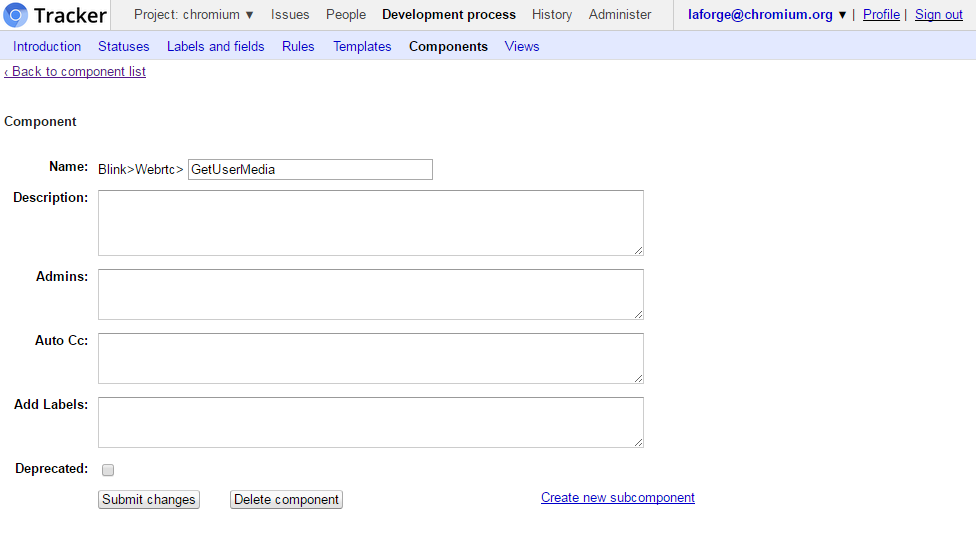Go back to component list
Viewport: 976px width, 539px height.
[75, 72]
